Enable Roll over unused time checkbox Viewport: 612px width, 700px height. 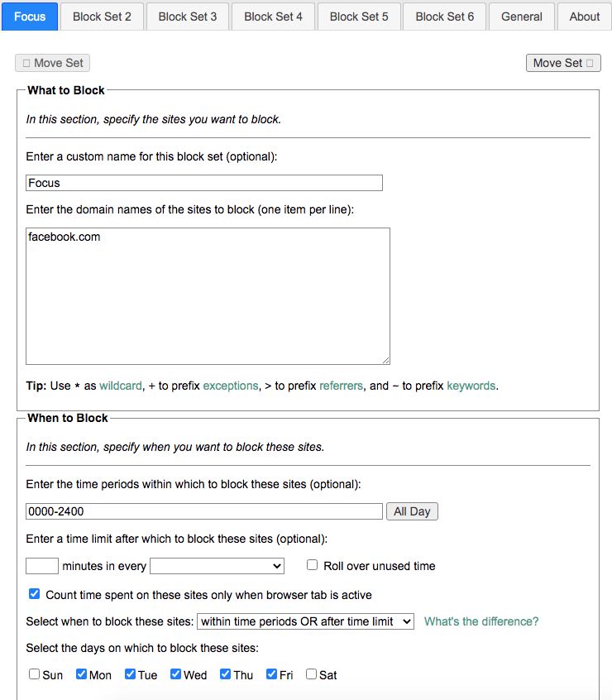(x=313, y=565)
